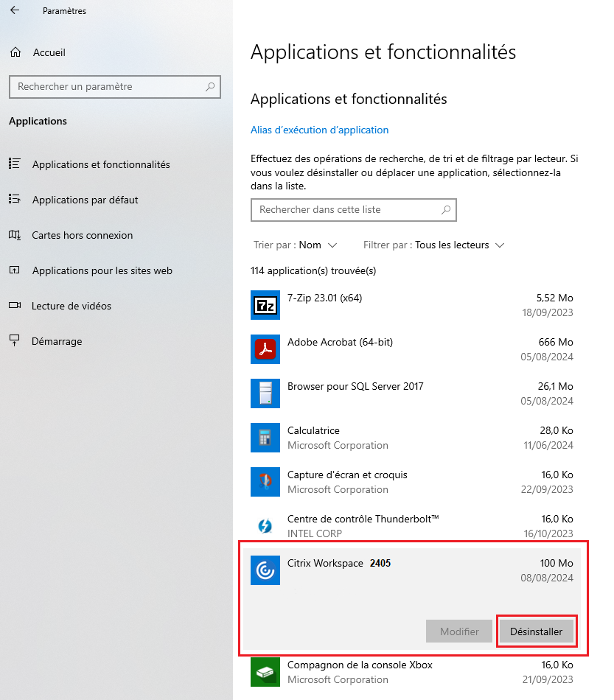Click the back arrow next to Paramètres
This screenshot has height=700, width=614.
click(x=15, y=10)
